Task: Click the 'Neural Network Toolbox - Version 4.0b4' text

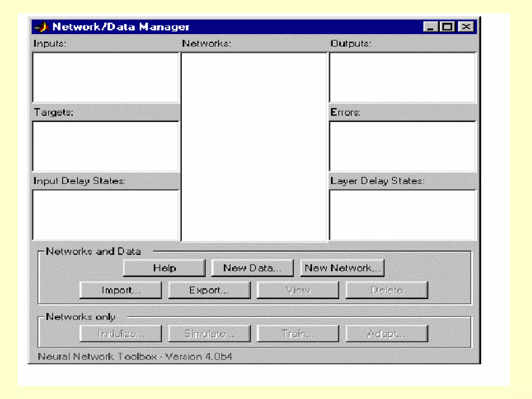Action: pyautogui.click(x=135, y=356)
